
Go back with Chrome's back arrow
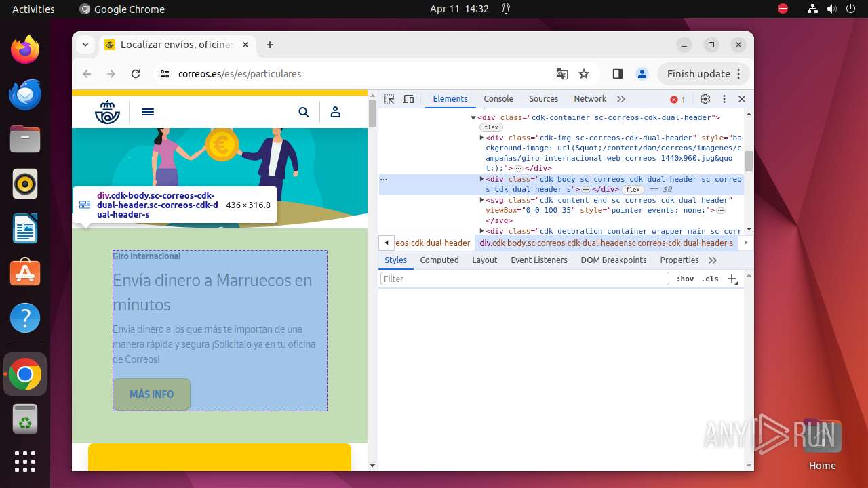(x=87, y=74)
